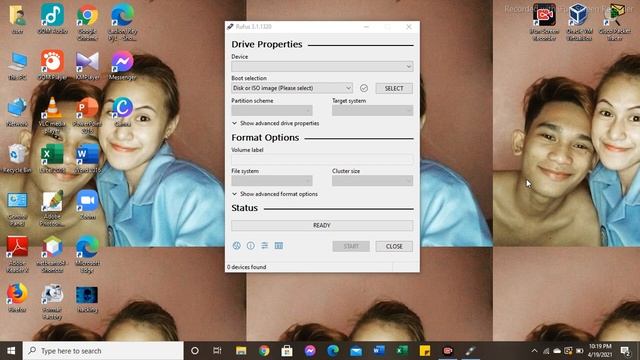Select Recycle Bin on the desktop
640x360 pixels.
coord(17,158)
